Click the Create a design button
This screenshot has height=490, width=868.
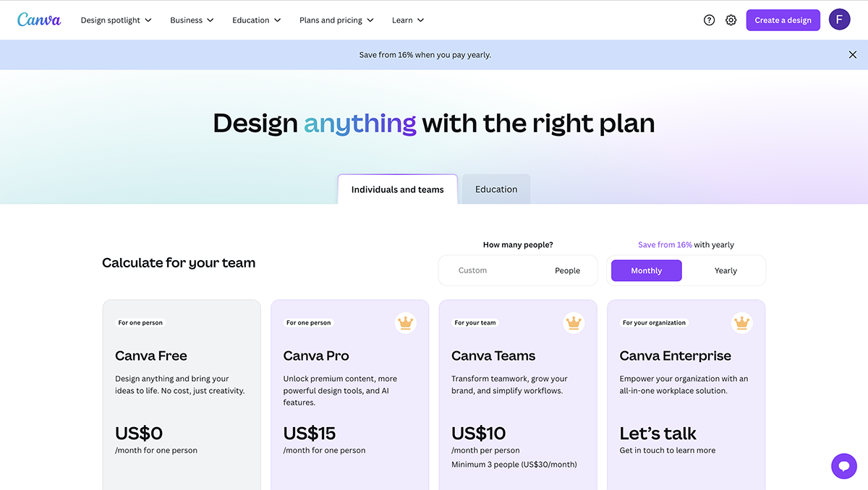click(x=783, y=20)
